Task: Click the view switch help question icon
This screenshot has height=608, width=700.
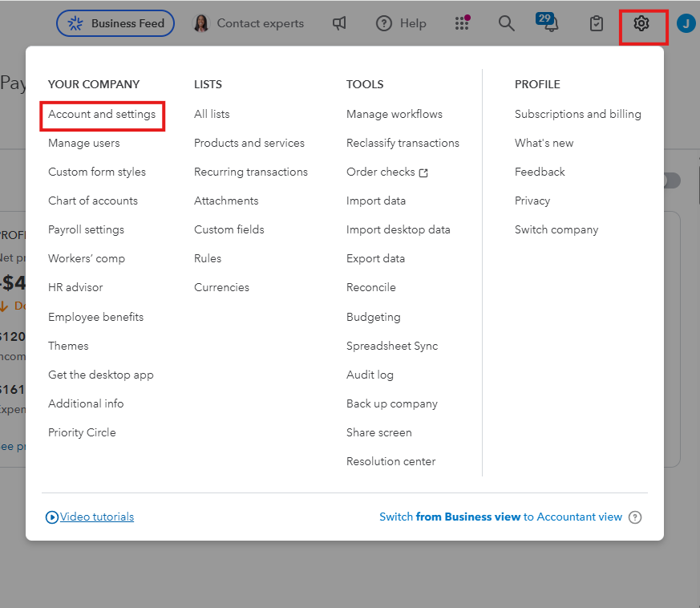Action: [x=635, y=517]
